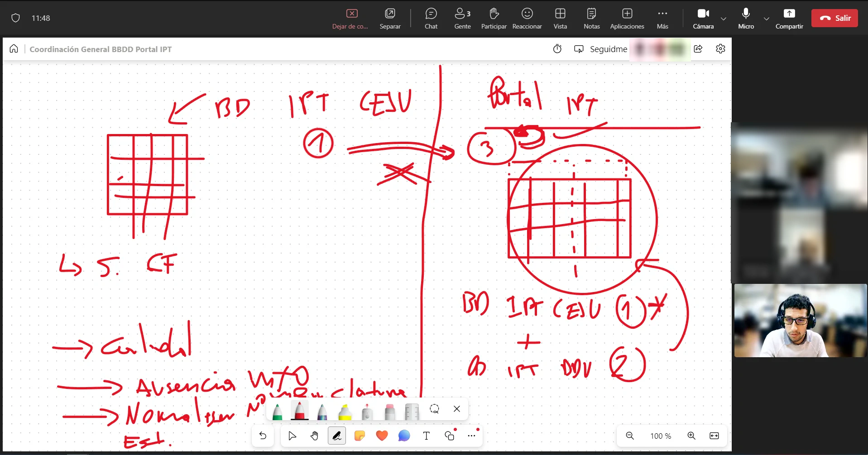Select the text tool

click(x=426, y=436)
